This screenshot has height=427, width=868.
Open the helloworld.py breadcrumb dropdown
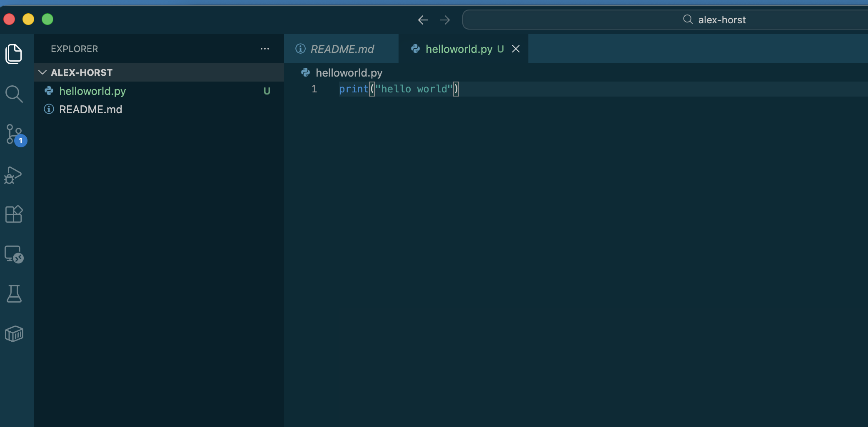click(x=349, y=72)
